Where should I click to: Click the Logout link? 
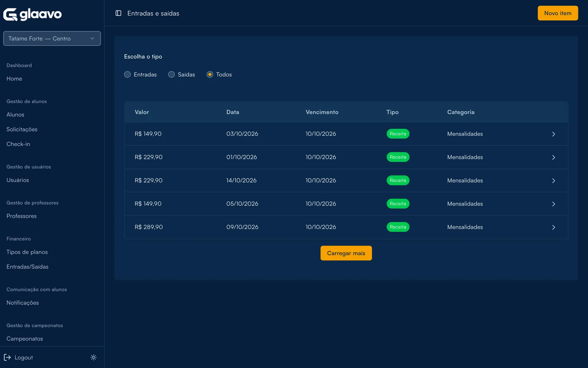tap(24, 358)
